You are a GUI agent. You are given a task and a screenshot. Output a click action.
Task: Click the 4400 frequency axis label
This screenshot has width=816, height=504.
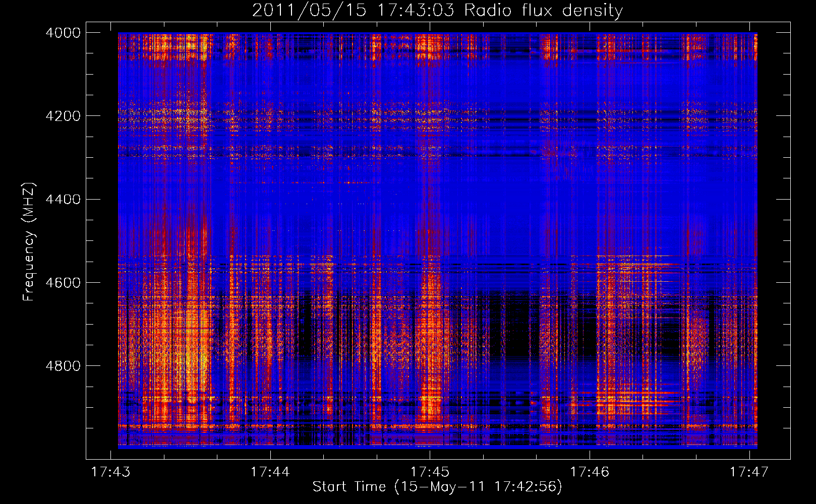click(x=63, y=199)
